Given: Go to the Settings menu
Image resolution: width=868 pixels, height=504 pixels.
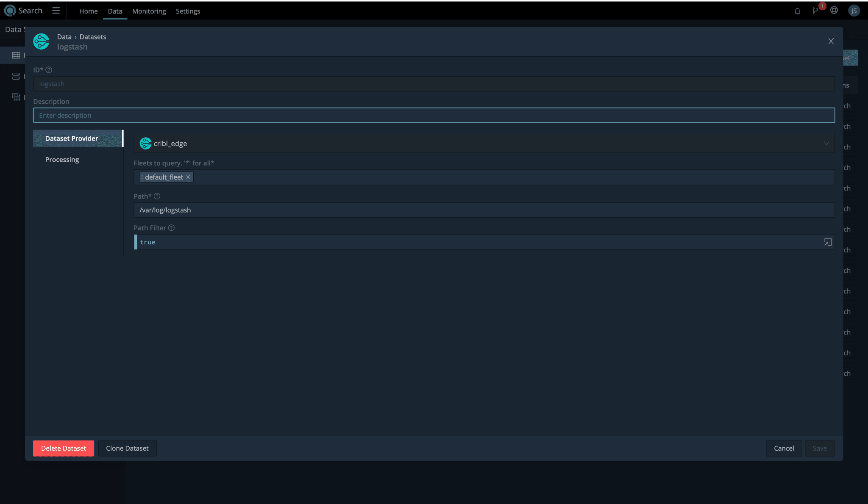Looking at the screenshot, I should tap(188, 11).
